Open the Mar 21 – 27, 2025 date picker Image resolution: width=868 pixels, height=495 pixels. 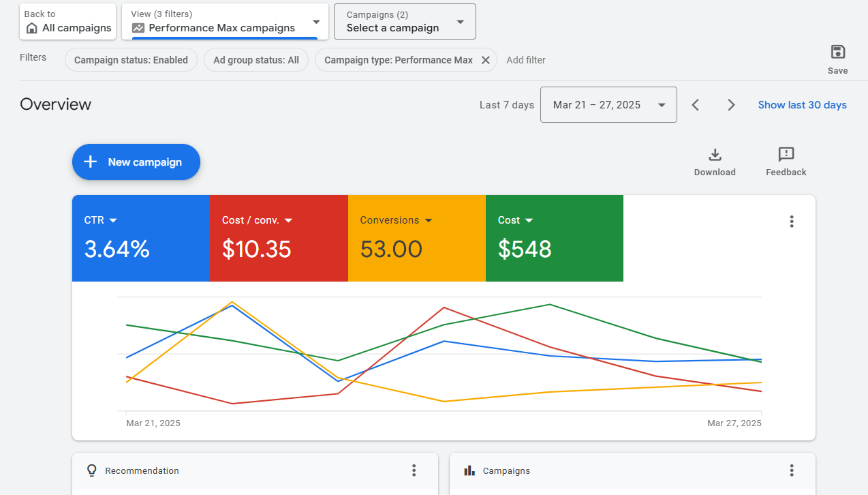tap(608, 105)
